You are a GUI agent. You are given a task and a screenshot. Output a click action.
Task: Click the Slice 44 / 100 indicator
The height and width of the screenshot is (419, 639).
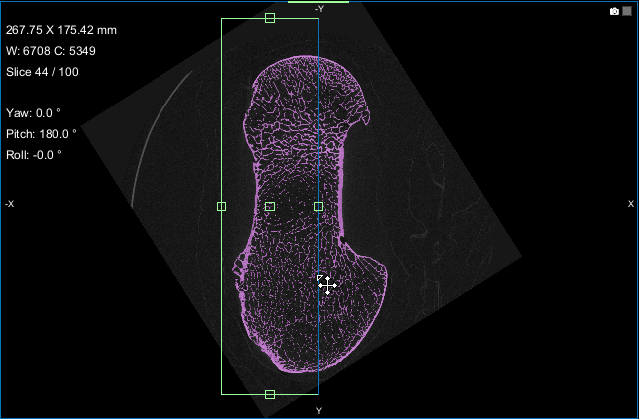click(x=41, y=71)
